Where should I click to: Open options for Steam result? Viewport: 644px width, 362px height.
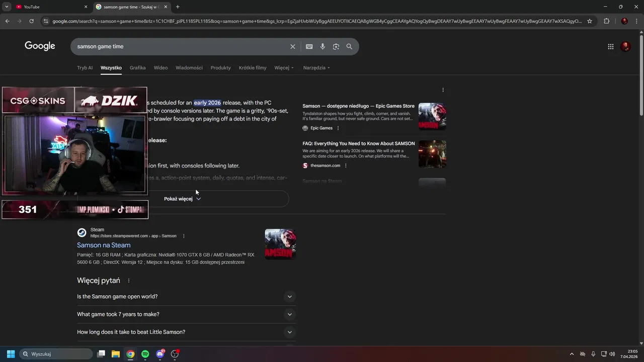[184, 236]
